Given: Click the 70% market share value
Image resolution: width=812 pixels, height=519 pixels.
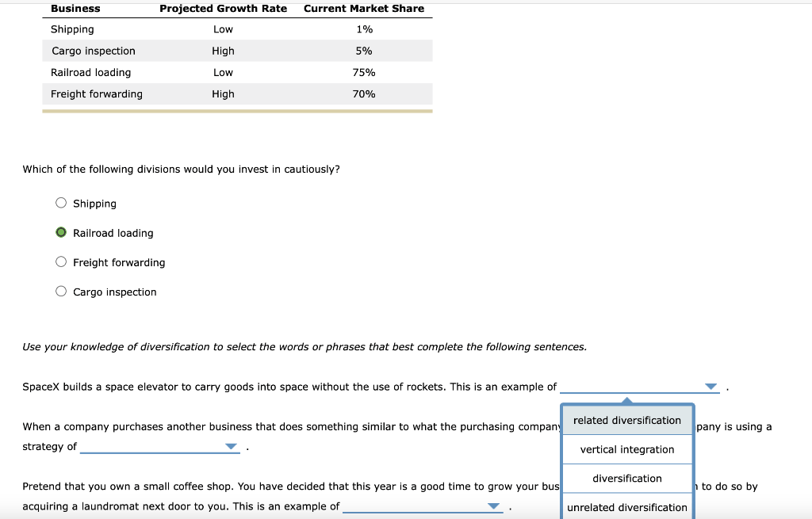Looking at the screenshot, I should 364,94.
